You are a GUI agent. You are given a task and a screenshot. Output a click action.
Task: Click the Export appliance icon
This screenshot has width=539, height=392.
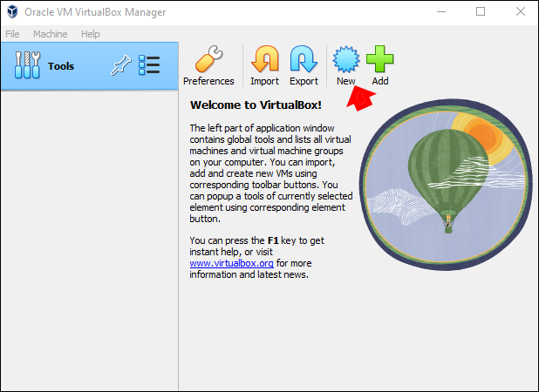coord(304,65)
